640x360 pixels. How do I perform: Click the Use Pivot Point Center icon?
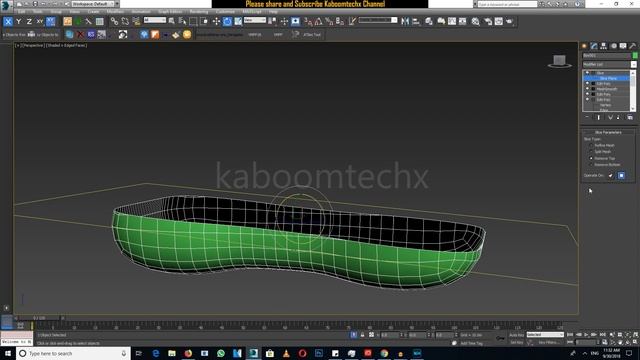[x=272, y=21]
